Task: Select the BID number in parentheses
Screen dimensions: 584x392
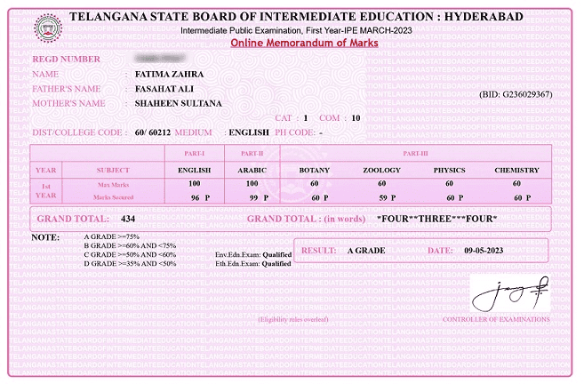Action: pos(516,93)
